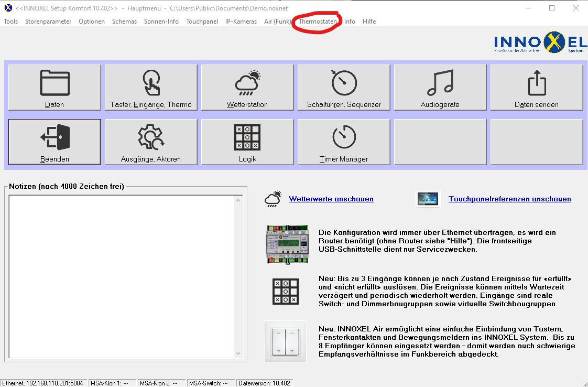The image size is (588, 387).
Task: Click the Ethernet IP address status entry
Action: pyautogui.click(x=43, y=383)
